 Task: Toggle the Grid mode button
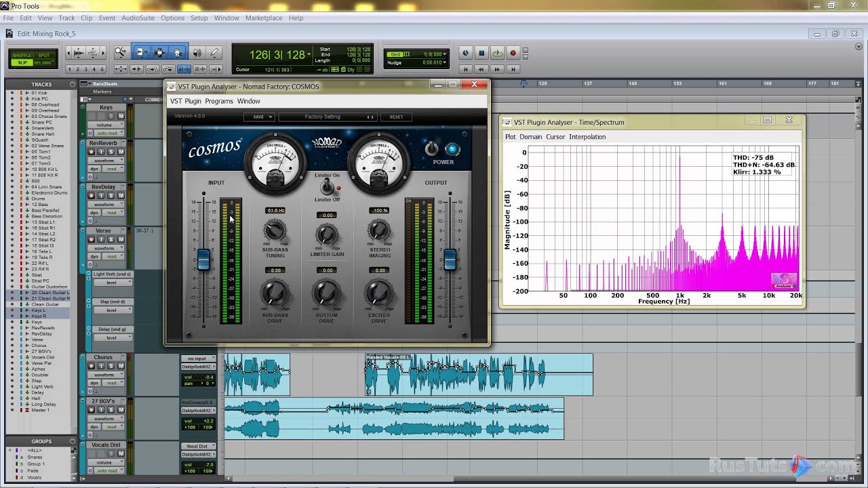pyautogui.click(x=395, y=54)
